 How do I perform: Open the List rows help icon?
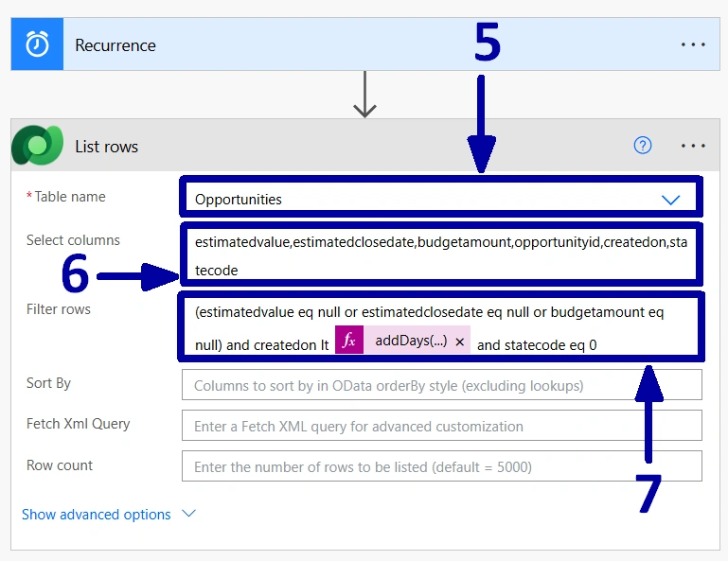click(643, 146)
